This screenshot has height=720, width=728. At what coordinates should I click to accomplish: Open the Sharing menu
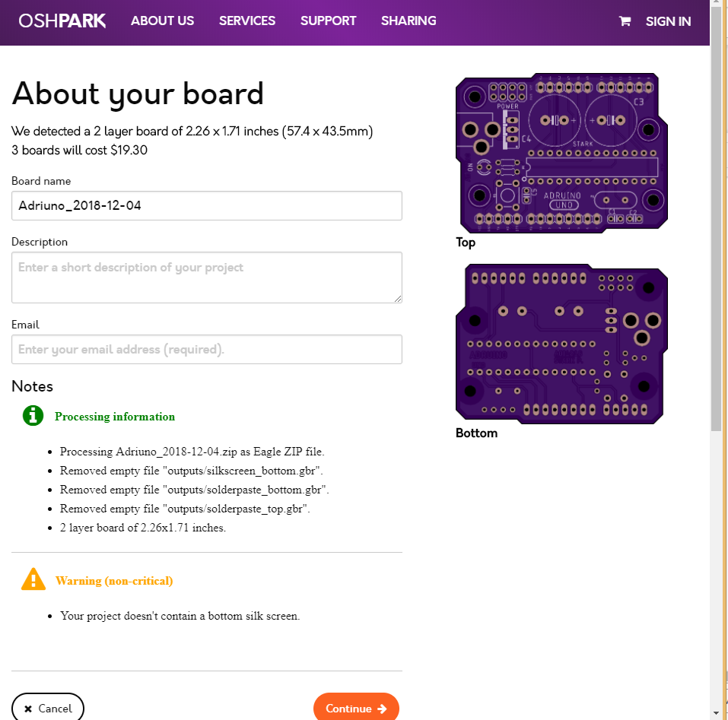point(409,21)
